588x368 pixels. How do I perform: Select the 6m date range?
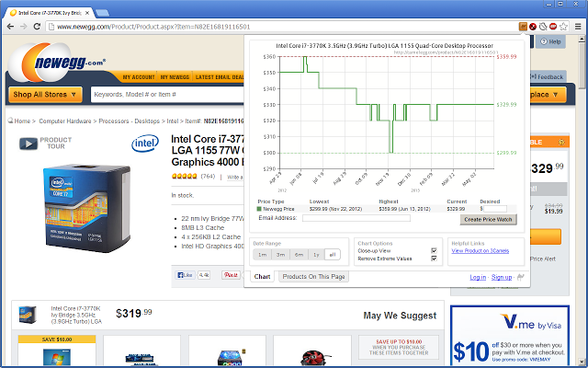point(299,255)
